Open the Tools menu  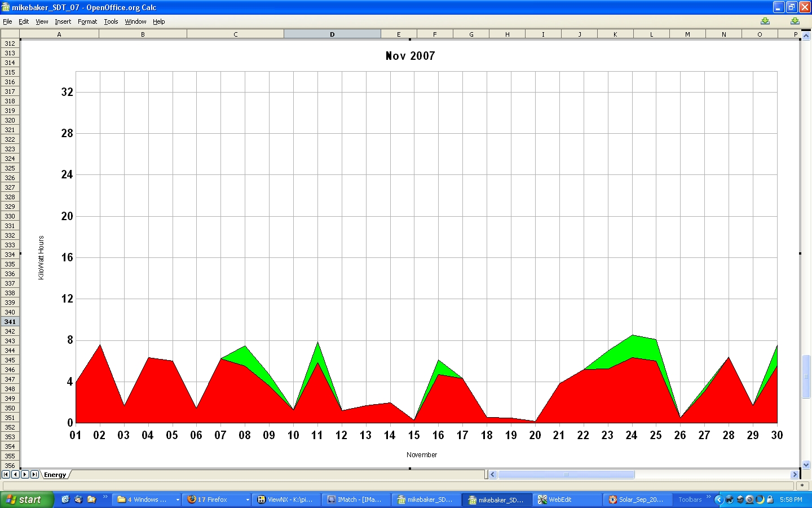click(x=111, y=21)
